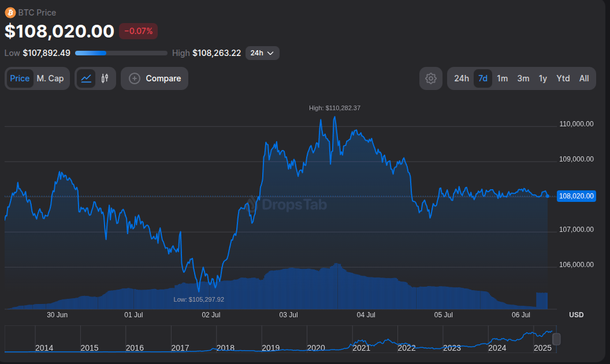Viewport: 610px width, 364px height.
Task: Click 2014 in the history navigator
Action: [44, 348]
